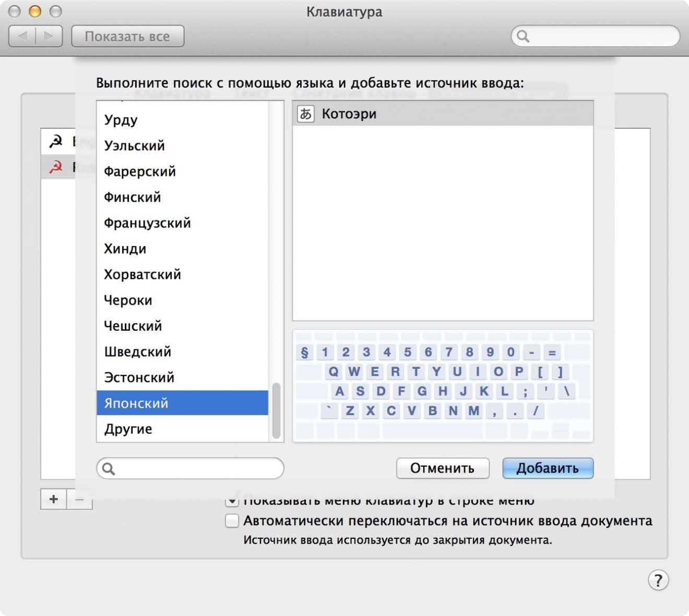Select Финский language
689x616 pixels.
click(x=182, y=197)
